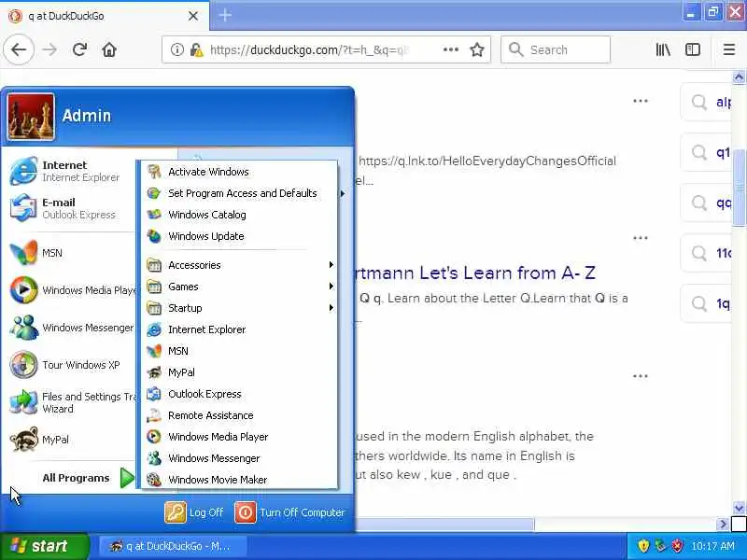Bookmark this page with the star icon
747x560 pixels.
477,49
